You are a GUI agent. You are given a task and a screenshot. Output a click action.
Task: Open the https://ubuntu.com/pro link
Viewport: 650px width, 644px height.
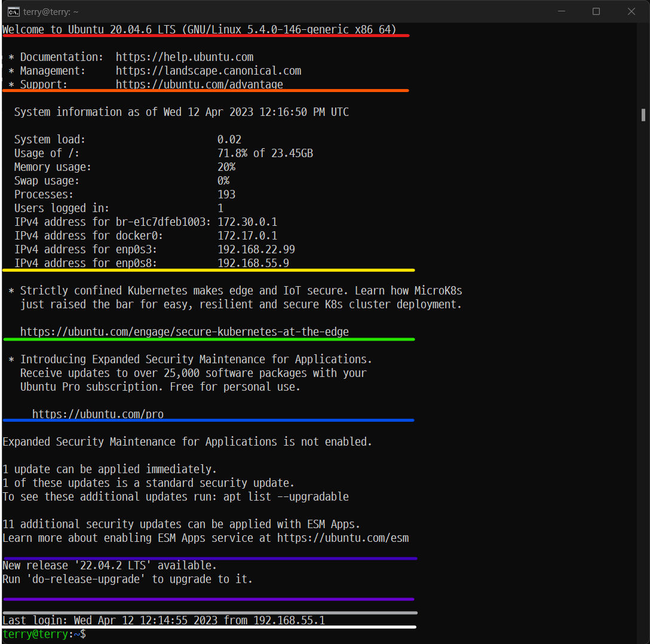click(x=98, y=414)
